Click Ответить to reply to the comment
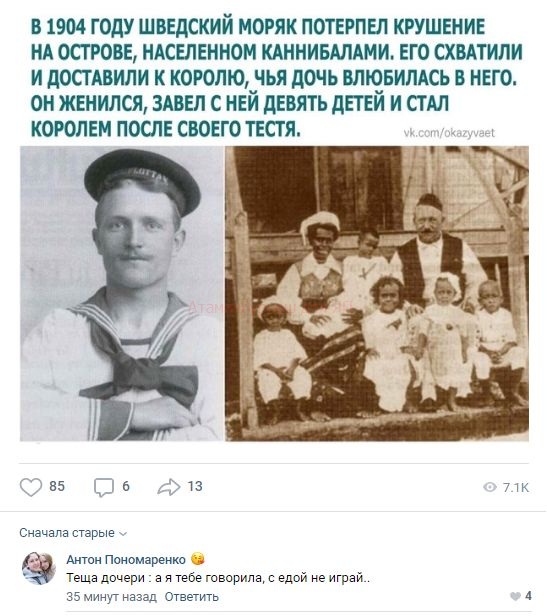This screenshot has height=616, width=547. (x=191, y=597)
